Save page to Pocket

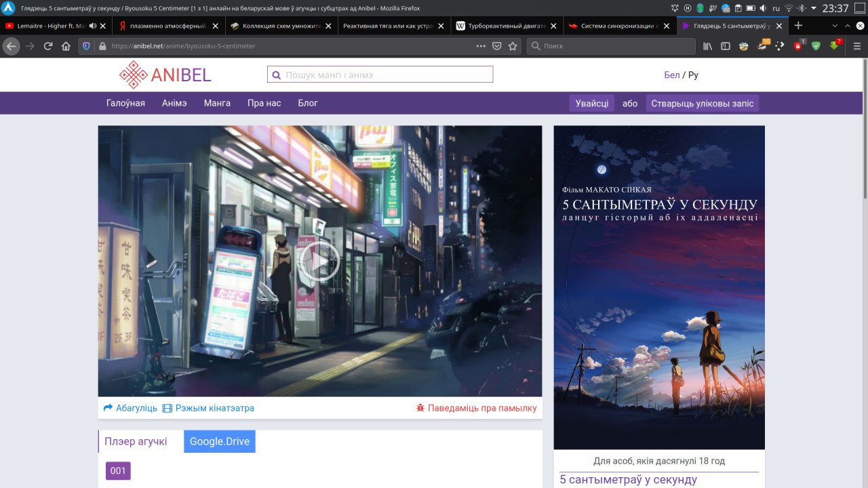[496, 46]
